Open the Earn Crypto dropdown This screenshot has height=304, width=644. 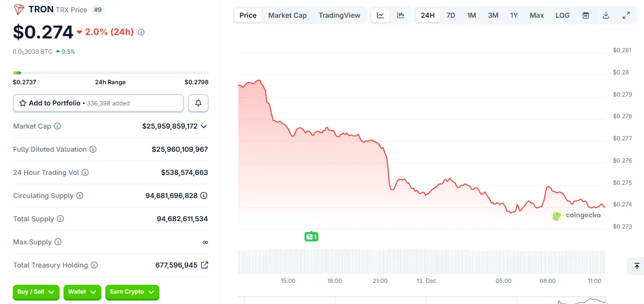click(x=132, y=292)
